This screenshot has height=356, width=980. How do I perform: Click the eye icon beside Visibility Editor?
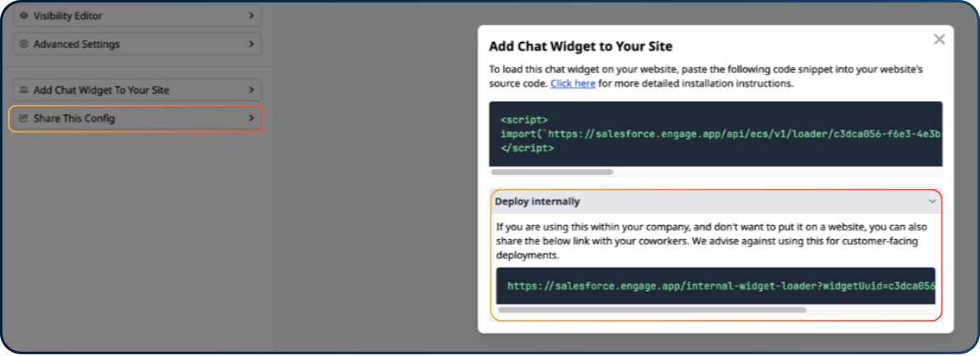25,16
